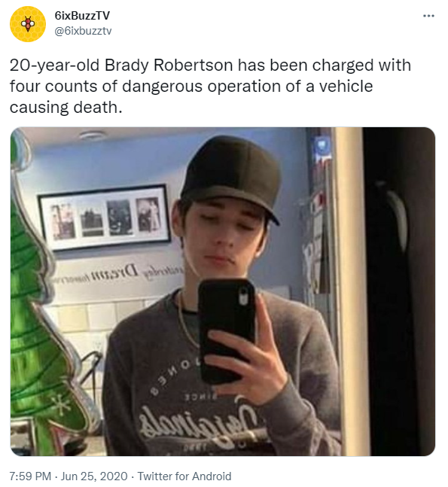This screenshot has width=448, height=487.
Task: Click the framed four-photo collage on the wall
Action: coord(105,218)
